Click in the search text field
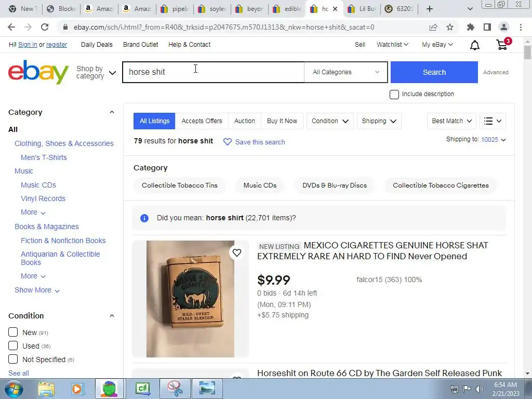The width and height of the screenshot is (532, 399). 213,72
